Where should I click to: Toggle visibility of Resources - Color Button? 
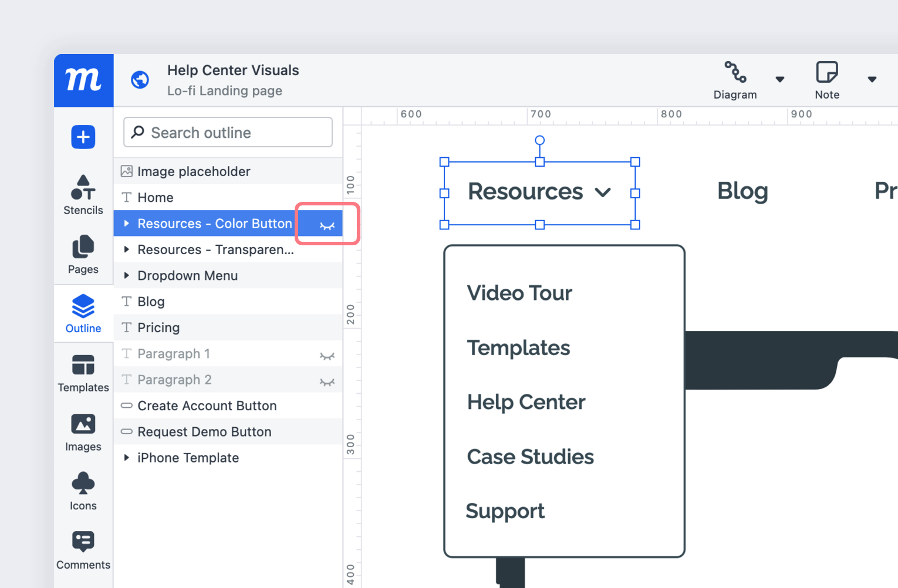pyautogui.click(x=327, y=225)
